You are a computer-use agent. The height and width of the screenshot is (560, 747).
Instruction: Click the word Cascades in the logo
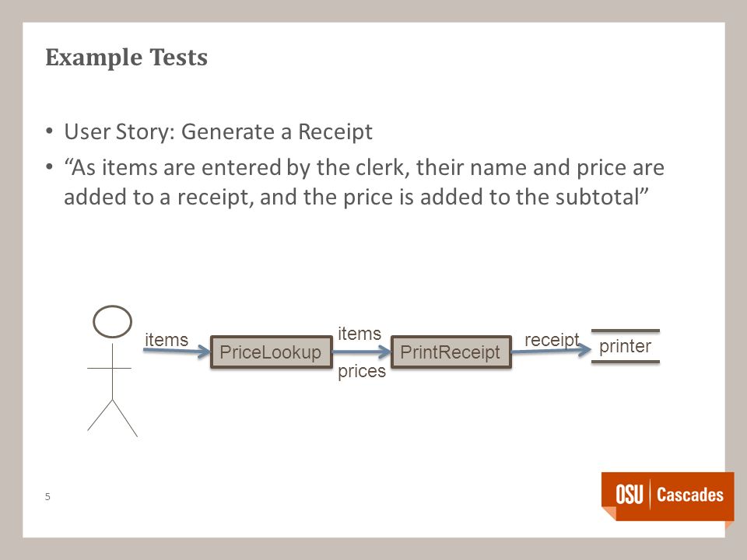pyautogui.click(x=690, y=495)
